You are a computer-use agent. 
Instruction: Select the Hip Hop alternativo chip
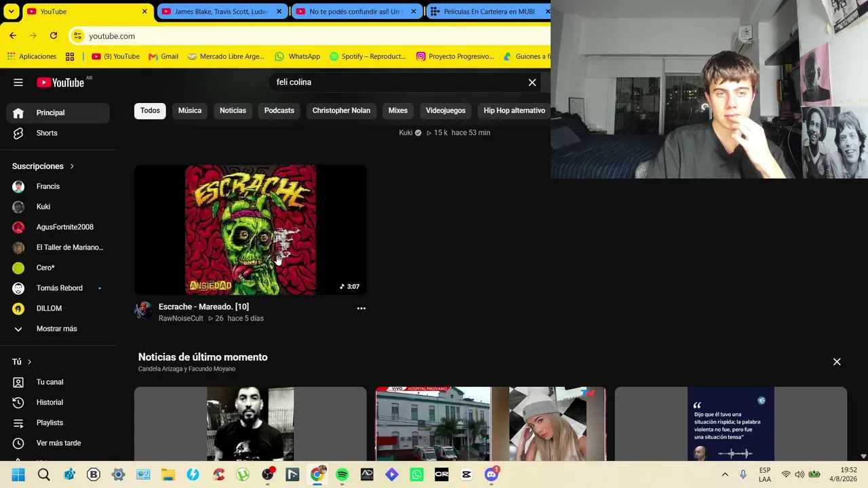pos(514,110)
